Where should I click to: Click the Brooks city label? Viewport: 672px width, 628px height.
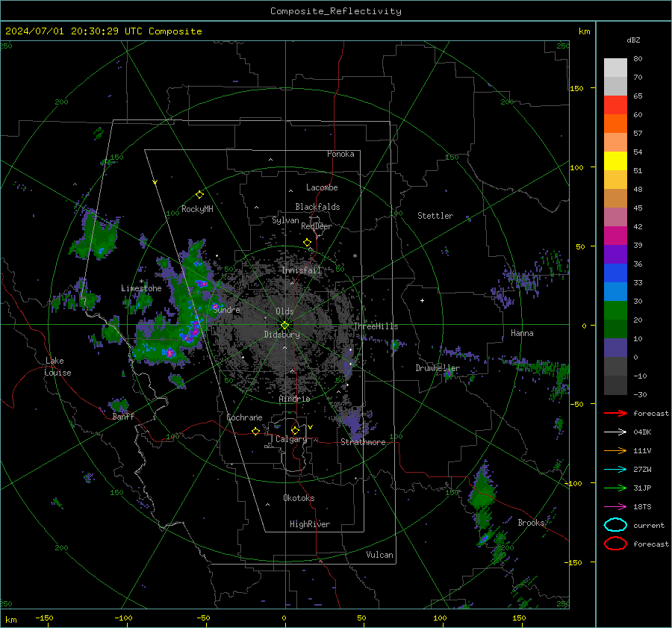(x=531, y=523)
